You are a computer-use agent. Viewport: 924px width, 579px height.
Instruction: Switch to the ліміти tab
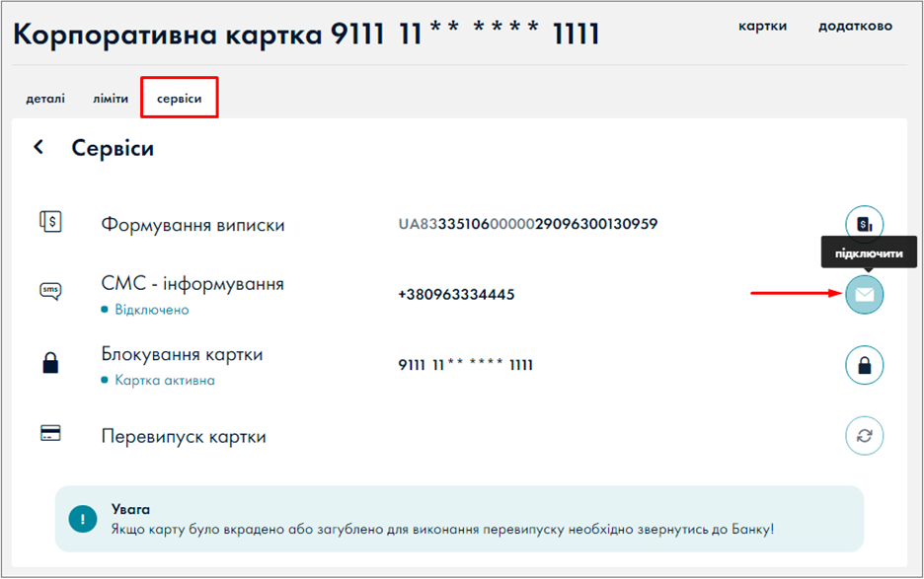click(x=111, y=99)
